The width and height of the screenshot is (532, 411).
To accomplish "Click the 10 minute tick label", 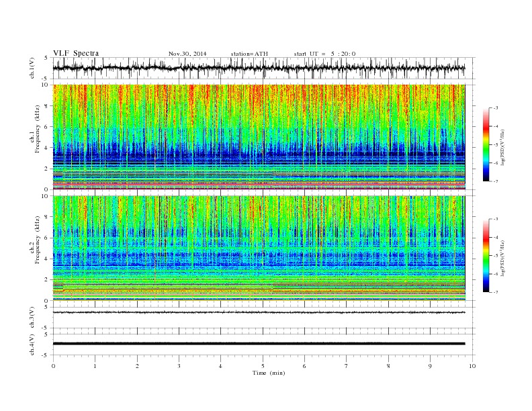I will [x=472, y=366].
